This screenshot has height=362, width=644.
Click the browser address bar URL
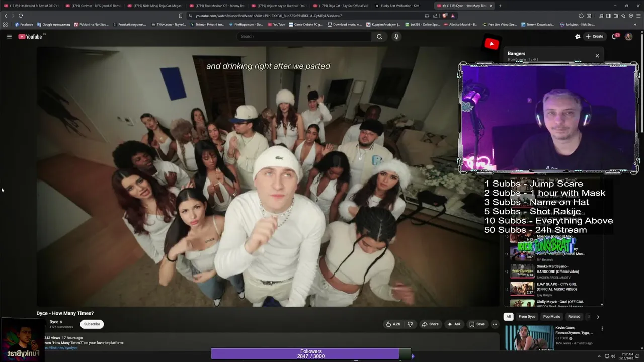coord(269,16)
